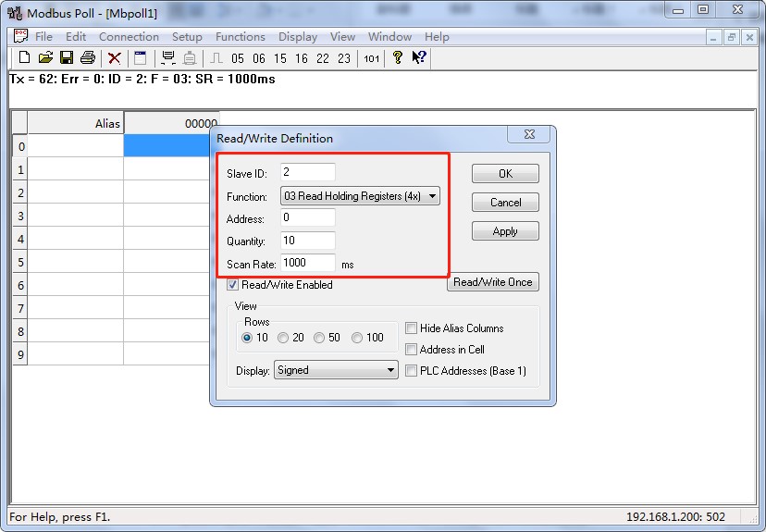The width and height of the screenshot is (766, 532).
Task: Open the Edit menu
Action: click(76, 37)
